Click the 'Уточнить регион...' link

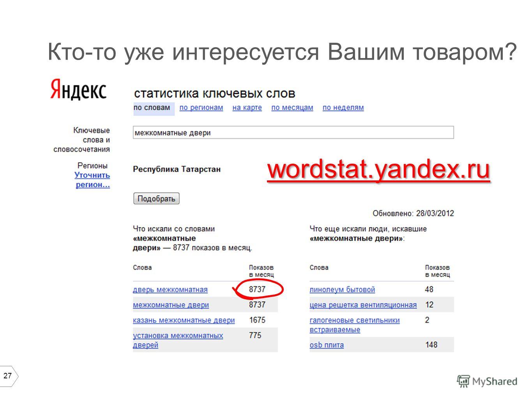tap(92, 180)
